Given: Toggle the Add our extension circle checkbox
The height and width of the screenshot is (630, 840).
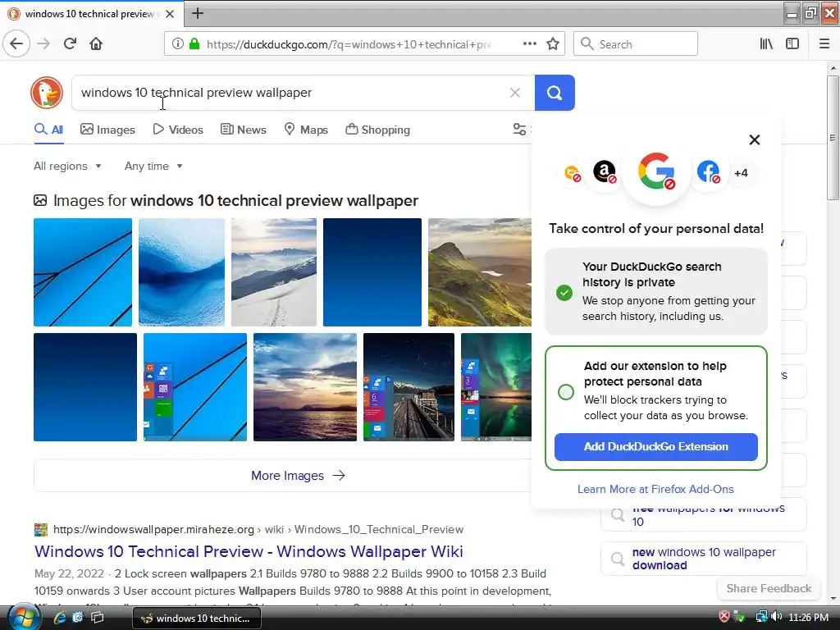Looking at the screenshot, I should coord(566,392).
